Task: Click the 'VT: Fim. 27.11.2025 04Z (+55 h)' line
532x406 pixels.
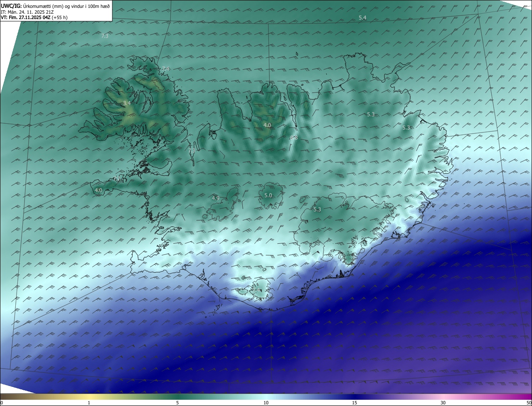Action: point(34,17)
